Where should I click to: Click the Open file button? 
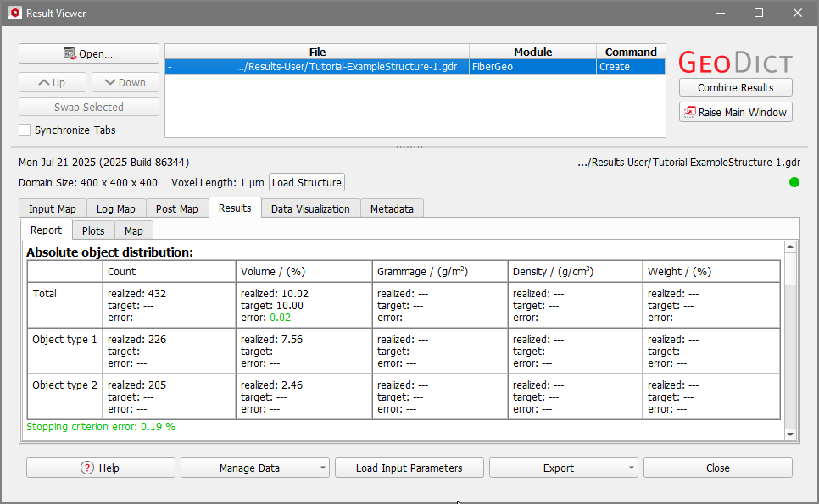click(88, 53)
